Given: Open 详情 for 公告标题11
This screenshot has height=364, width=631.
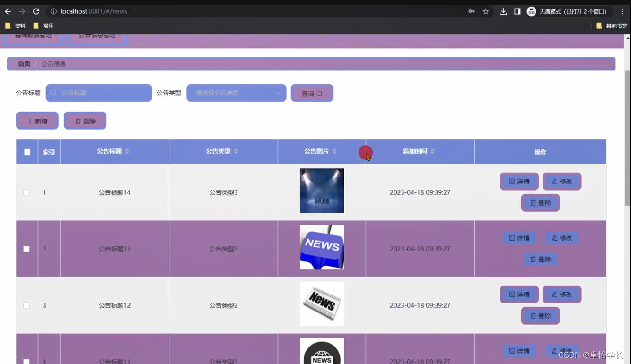Looking at the screenshot, I should [x=519, y=351].
